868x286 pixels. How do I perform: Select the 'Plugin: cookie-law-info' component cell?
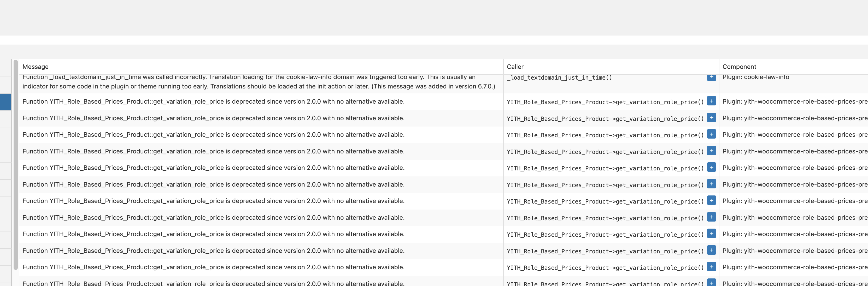click(x=755, y=77)
